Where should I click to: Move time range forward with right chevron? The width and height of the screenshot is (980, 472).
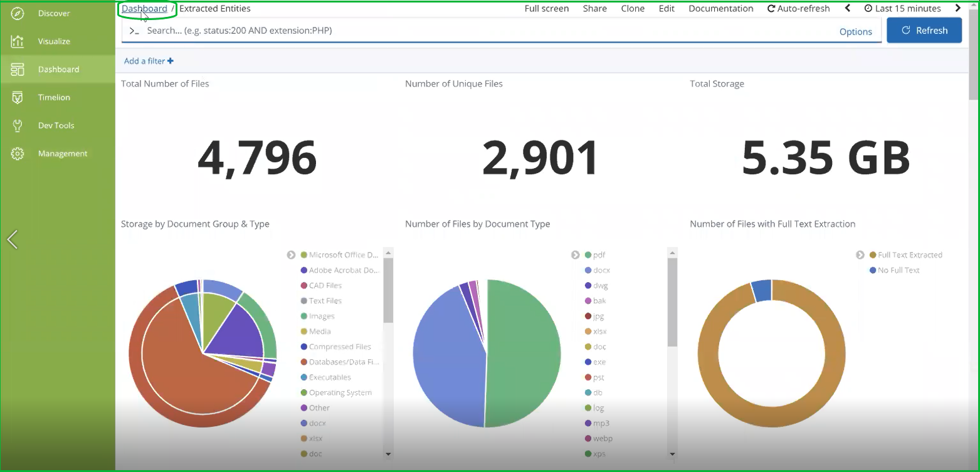(958, 9)
